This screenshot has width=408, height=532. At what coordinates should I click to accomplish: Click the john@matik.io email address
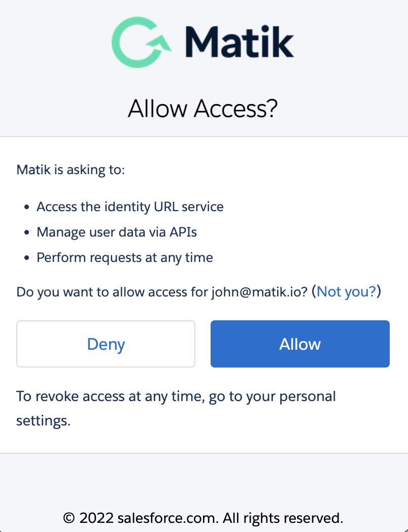[259, 292]
